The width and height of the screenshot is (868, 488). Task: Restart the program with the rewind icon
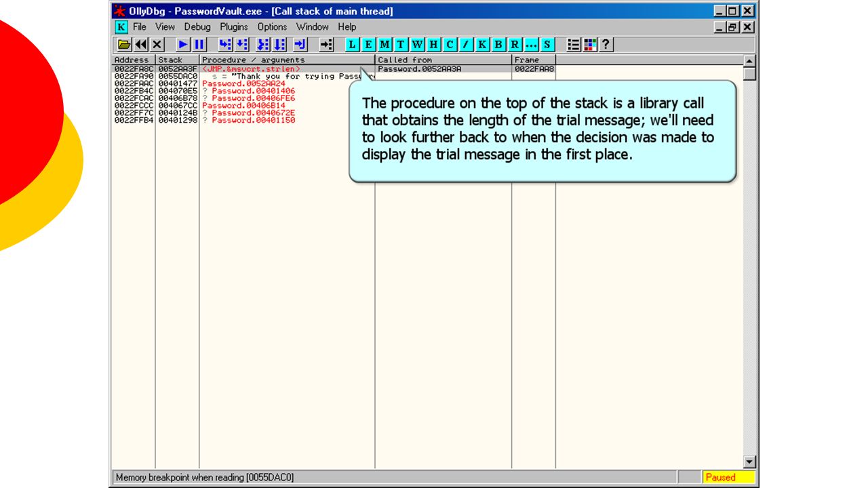(x=141, y=45)
